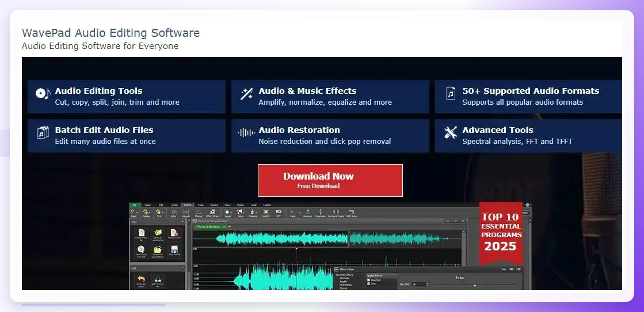Screen dimensions: 644x312
Task: Select the Reverb effect toolbar icon
Action: (186, 212)
